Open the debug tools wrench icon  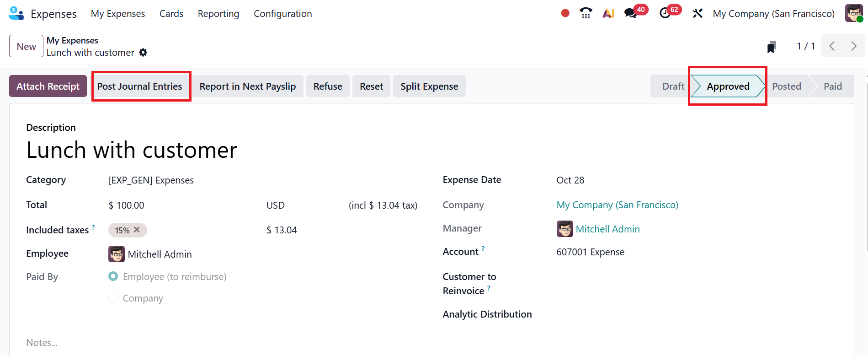(x=698, y=13)
